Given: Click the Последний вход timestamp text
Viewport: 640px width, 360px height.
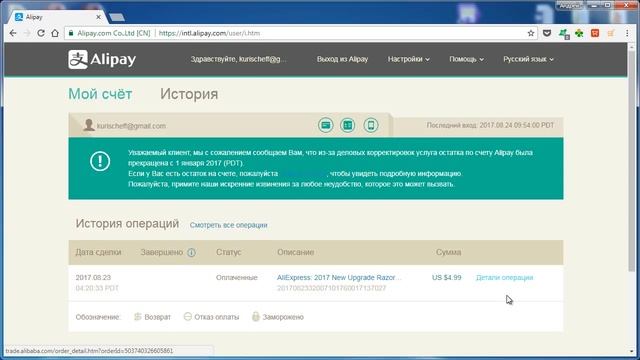Looking at the screenshot, I should tap(490, 125).
